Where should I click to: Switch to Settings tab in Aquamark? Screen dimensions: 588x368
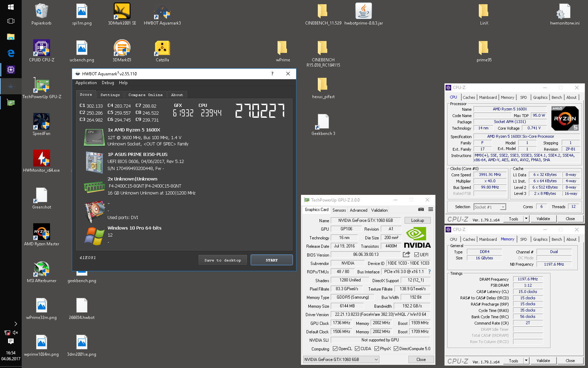pos(110,95)
